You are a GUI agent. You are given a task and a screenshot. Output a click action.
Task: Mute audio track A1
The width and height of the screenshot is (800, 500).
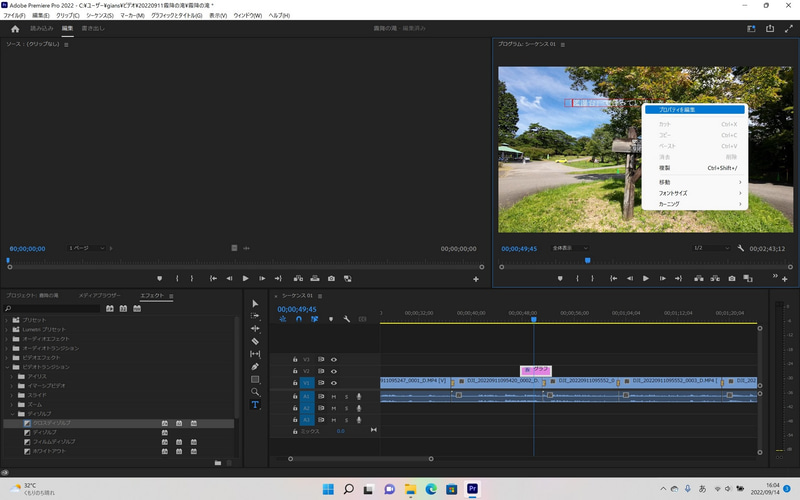pos(334,396)
